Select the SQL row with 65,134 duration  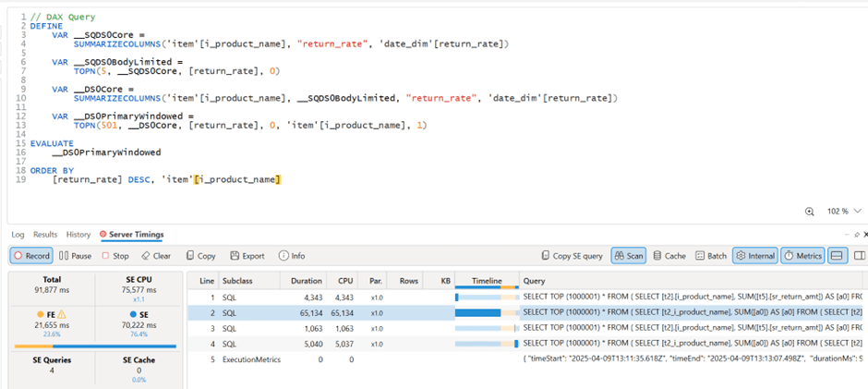(369, 313)
